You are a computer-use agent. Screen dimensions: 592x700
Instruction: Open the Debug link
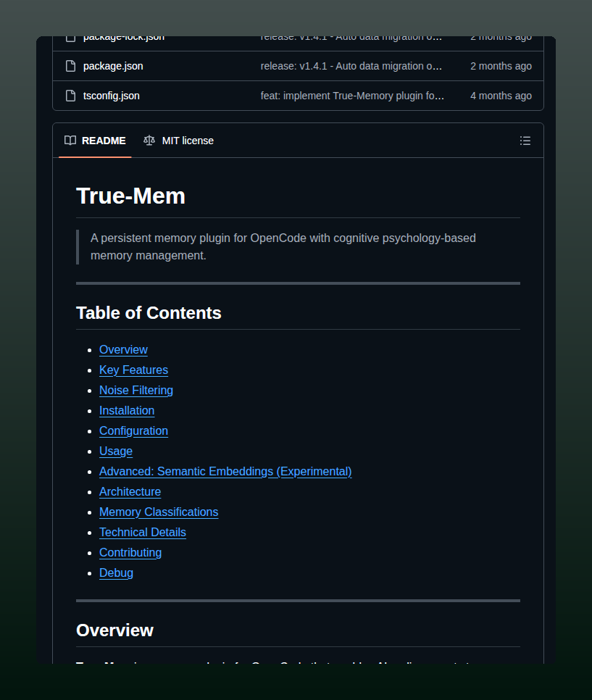point(116,572)
